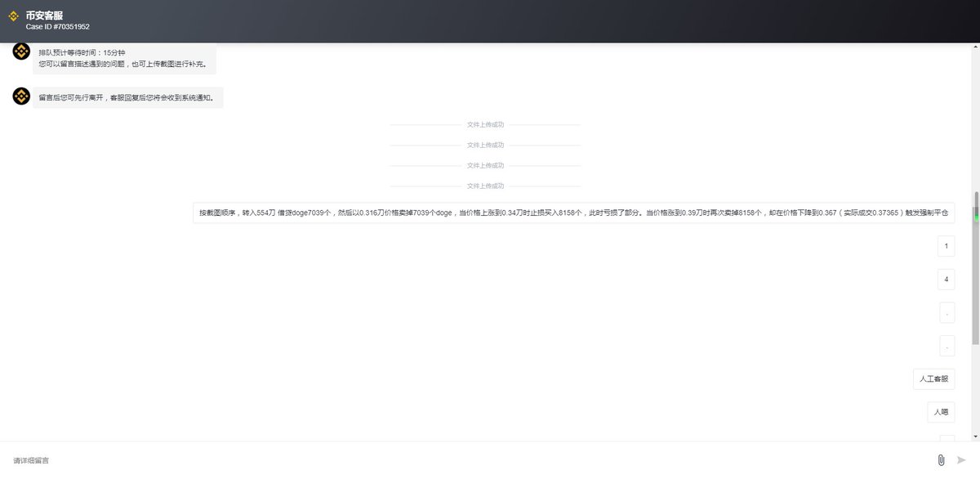The height and width of the screenshot is (479, 980).
Task: Click the 币安客服 header title
Action: pos(44,15)
